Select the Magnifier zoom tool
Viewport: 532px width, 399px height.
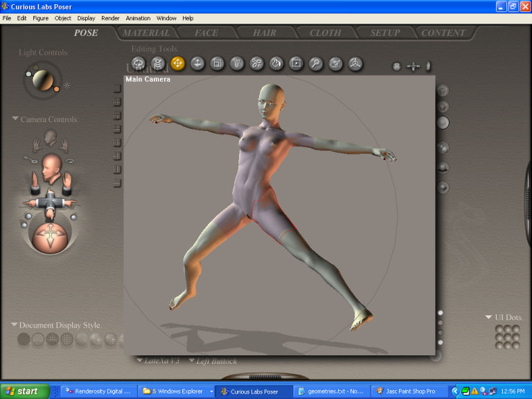point(316,64)
